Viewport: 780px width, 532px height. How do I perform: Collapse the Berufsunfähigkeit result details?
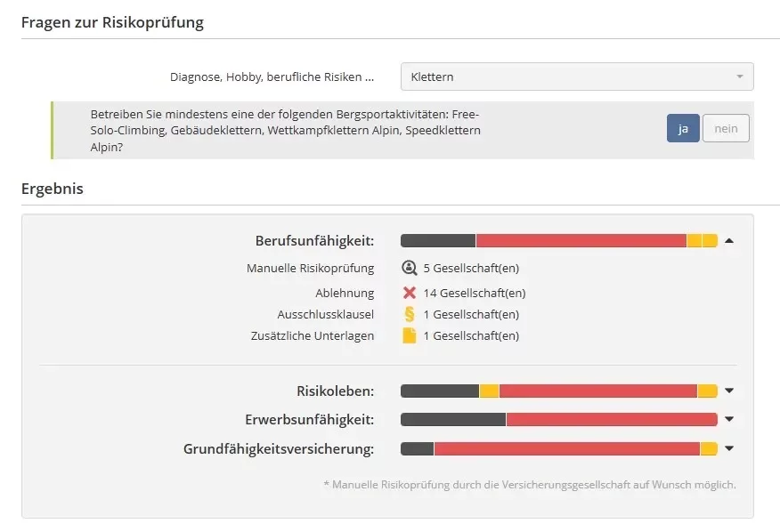(729, 240)
